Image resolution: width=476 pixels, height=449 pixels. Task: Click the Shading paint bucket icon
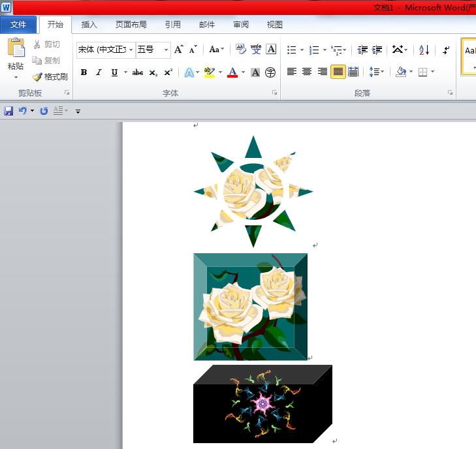[401, 72]
